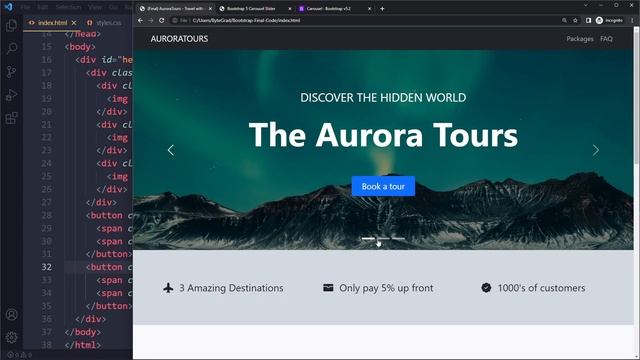Go to next carousel slide
This screenshot has height=360, width=640.
click(x=596, y=150)
